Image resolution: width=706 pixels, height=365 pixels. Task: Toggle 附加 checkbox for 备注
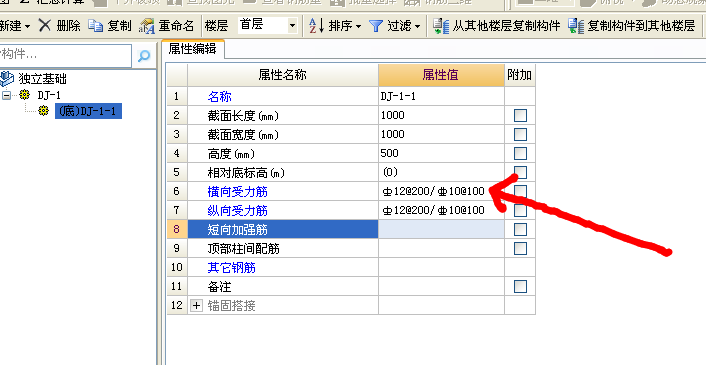[x=520, y=286]
